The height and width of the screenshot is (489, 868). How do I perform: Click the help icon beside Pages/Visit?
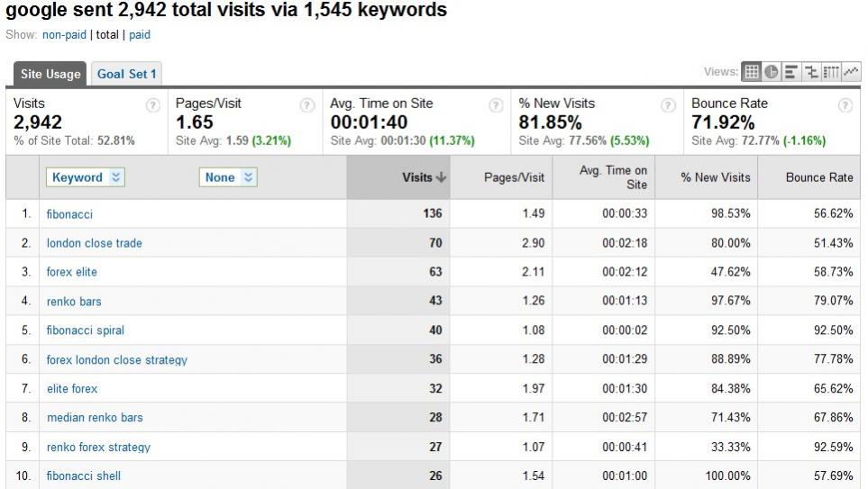pos(306,104)
